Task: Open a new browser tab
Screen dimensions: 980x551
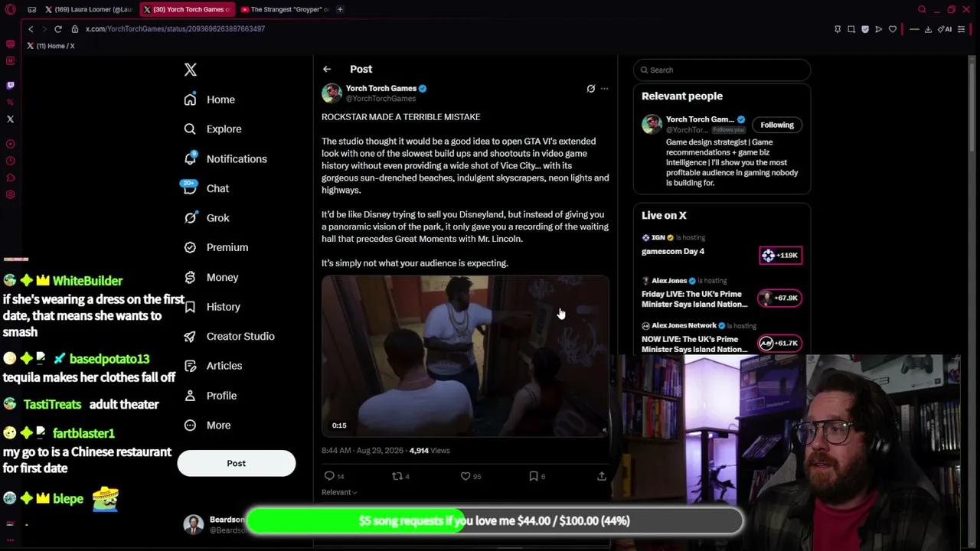Action: pyautogui.click(x=341, y=9)
